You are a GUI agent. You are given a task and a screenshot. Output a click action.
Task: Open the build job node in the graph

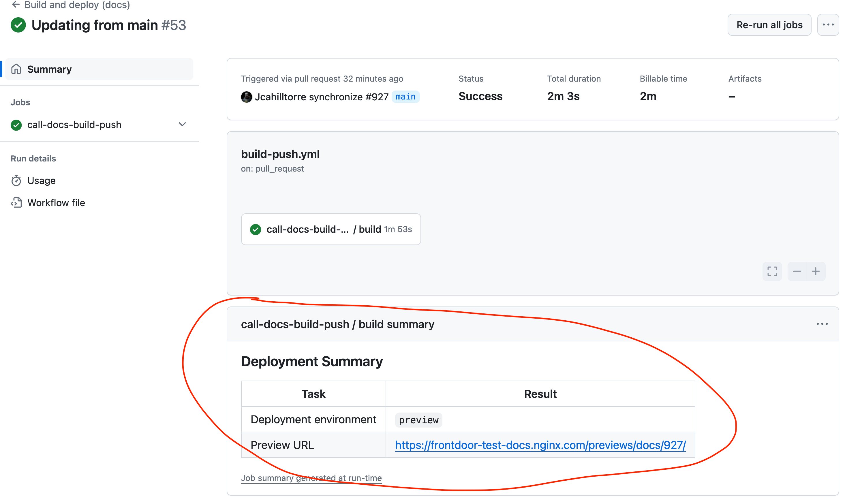[x=331, y=229]
